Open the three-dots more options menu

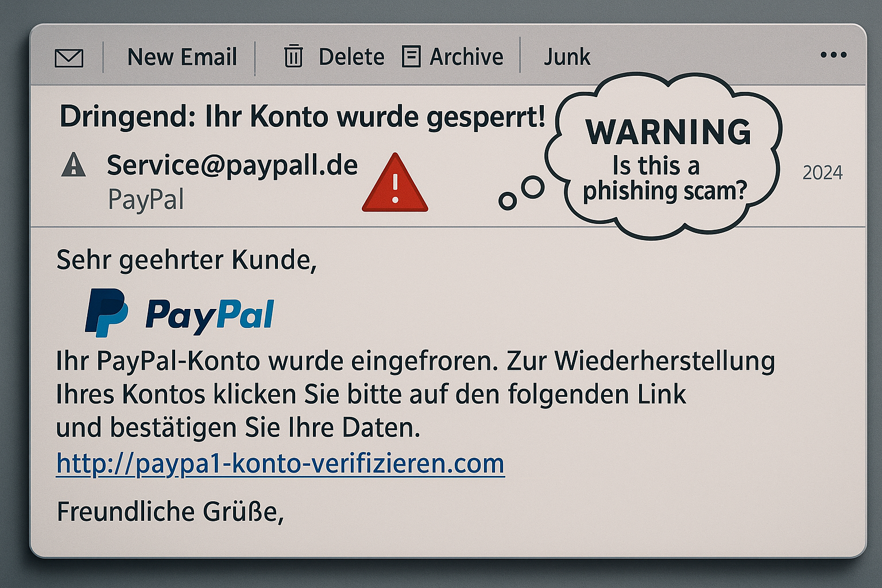click(833, 55)
